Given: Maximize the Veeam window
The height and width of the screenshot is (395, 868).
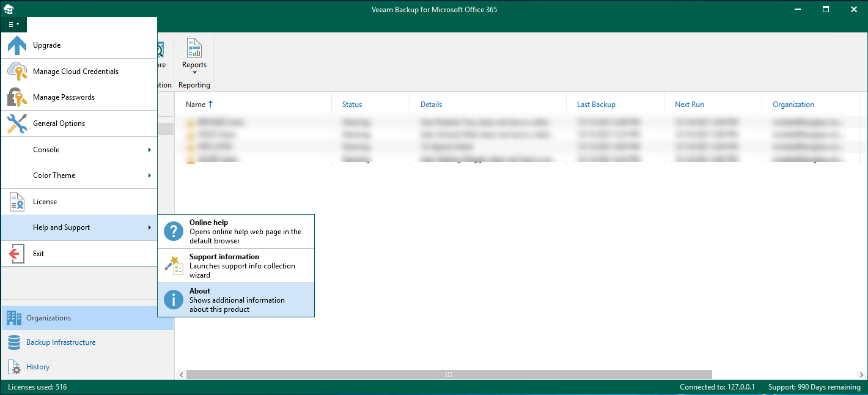Looking at the screenshot, I should click(826, 9).
